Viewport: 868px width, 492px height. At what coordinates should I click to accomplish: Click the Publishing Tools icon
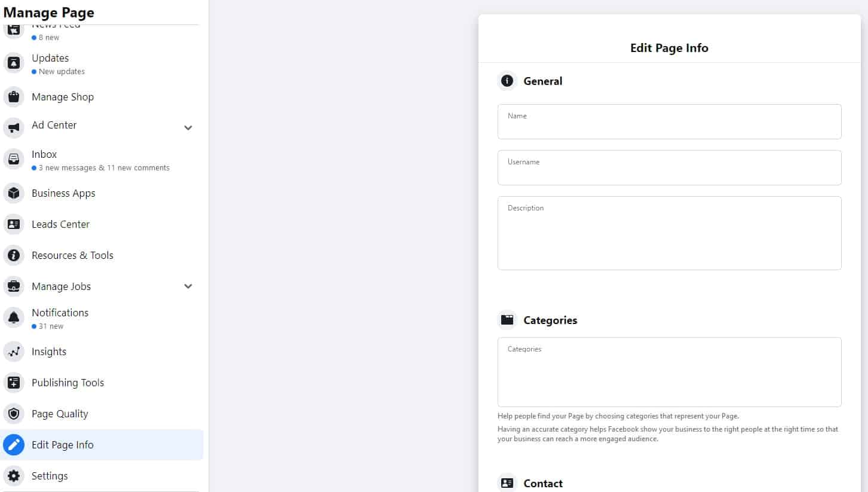tap(14, 383)
